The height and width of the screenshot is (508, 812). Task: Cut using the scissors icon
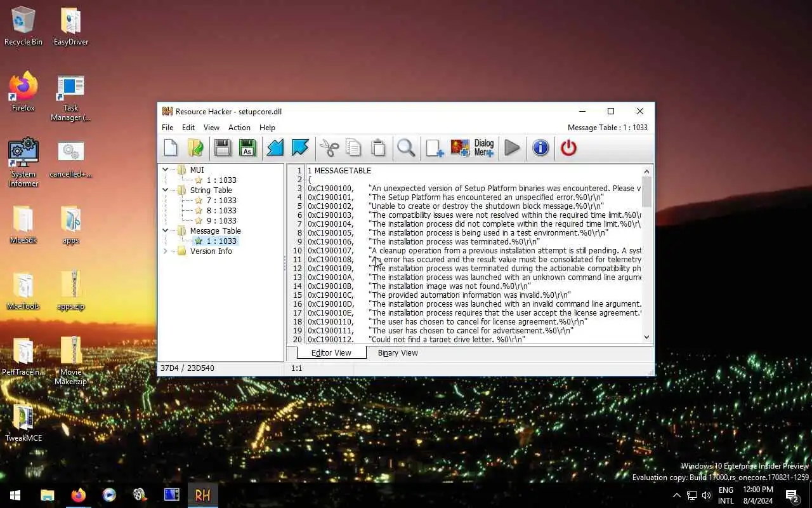tap(329, 148)
